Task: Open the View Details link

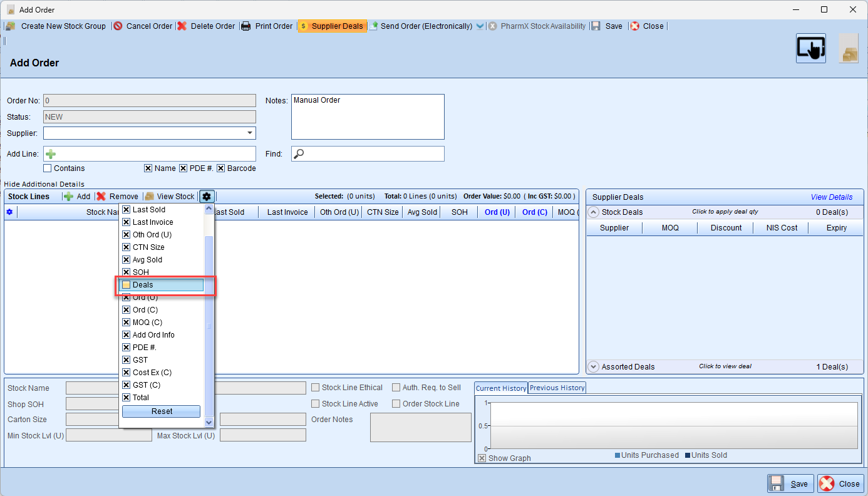Action: (831, 197)
